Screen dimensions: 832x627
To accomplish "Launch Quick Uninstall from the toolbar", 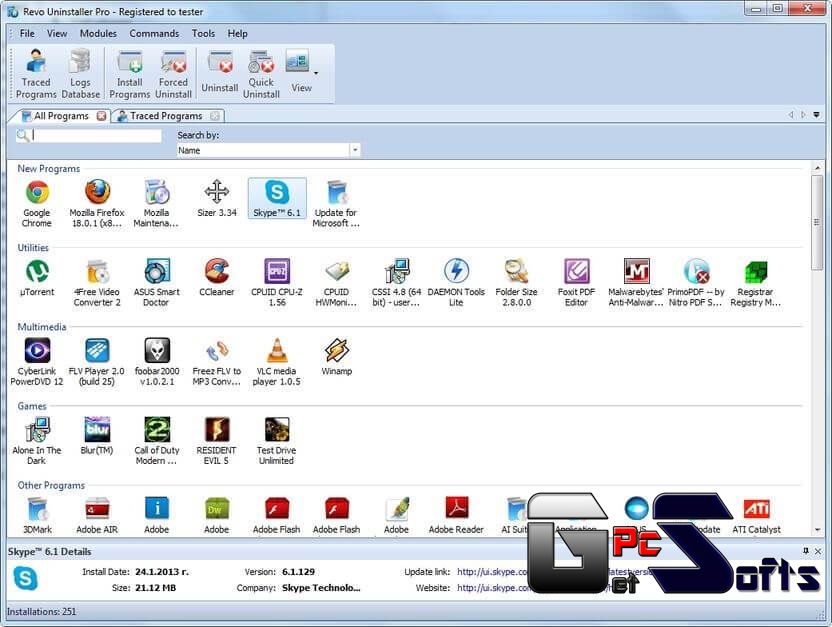I will pos(261,74).
